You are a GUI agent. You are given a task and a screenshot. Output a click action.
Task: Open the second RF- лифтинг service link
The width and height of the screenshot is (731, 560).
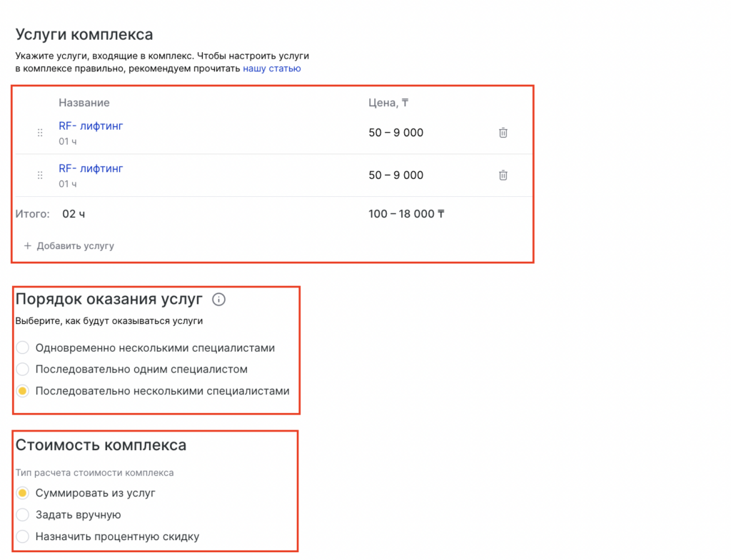[x=91, y=169]
